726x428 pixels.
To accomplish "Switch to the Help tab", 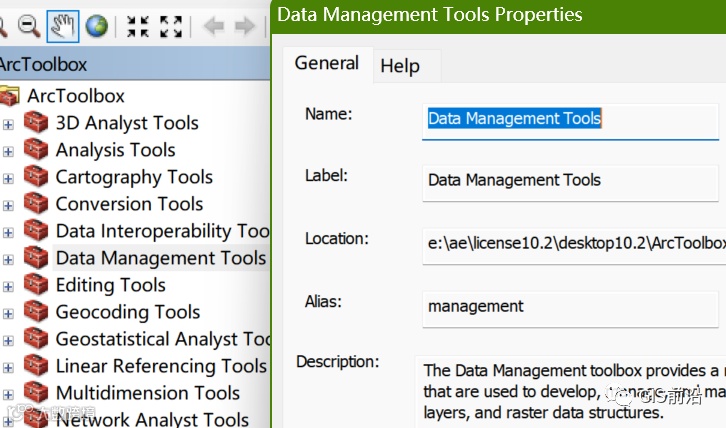I will point(400,66).
